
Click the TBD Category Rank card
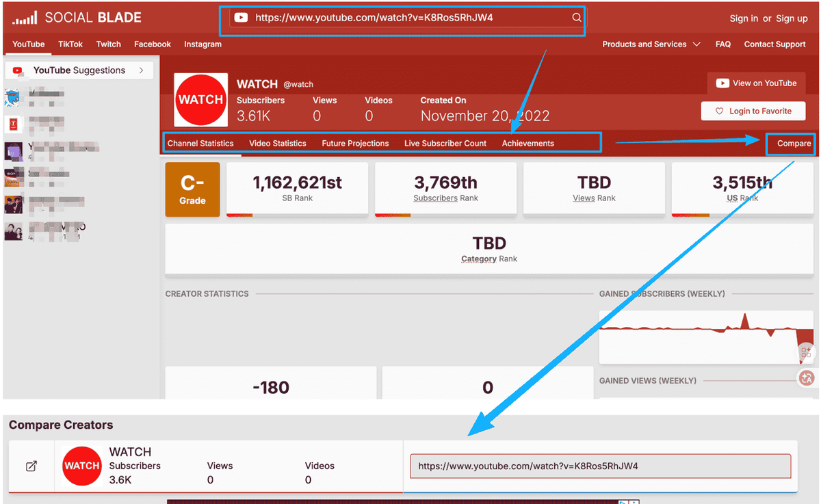click(x=489, y=249)
